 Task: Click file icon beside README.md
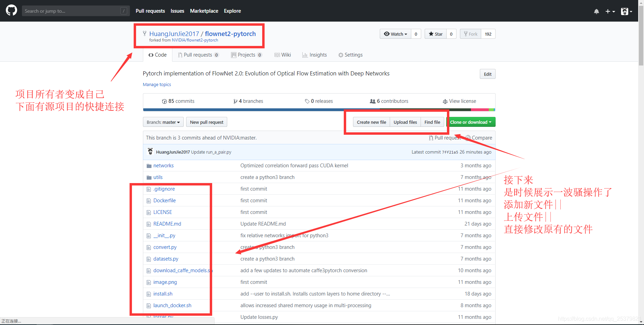(x=149, y=224)
